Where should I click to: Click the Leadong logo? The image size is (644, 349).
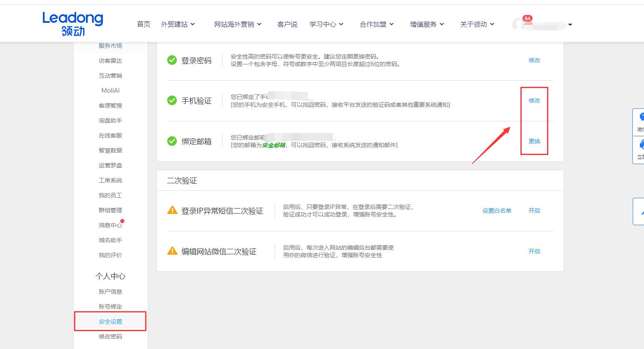tap(72, 23)
